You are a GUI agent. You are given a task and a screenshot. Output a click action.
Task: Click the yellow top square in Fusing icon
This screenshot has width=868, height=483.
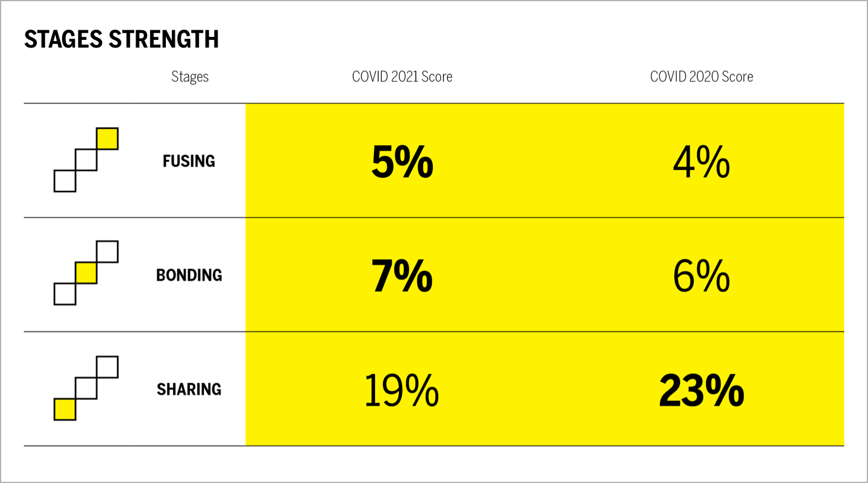pyautogui.click(x=107, y=139)
